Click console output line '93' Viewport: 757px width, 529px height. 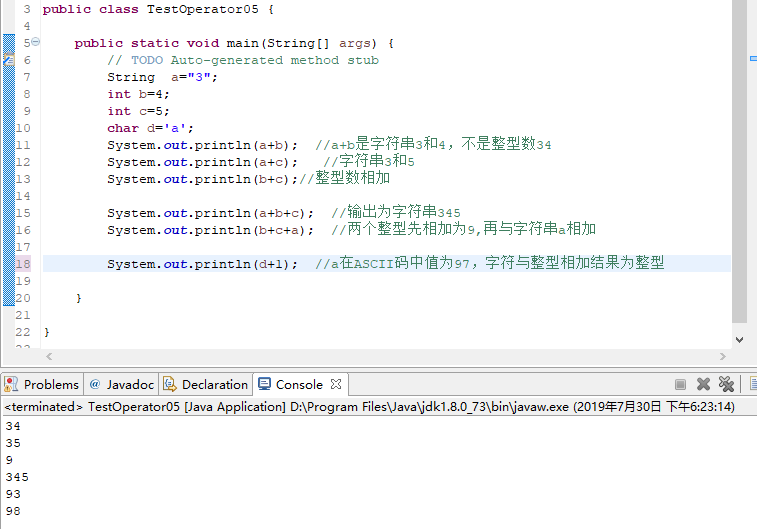click(x=13, y=494)
